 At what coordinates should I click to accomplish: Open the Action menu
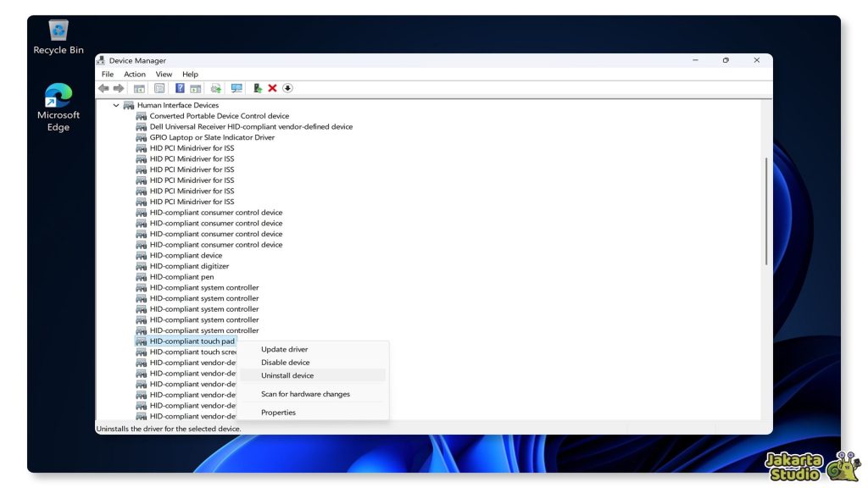tap(134, 74)
